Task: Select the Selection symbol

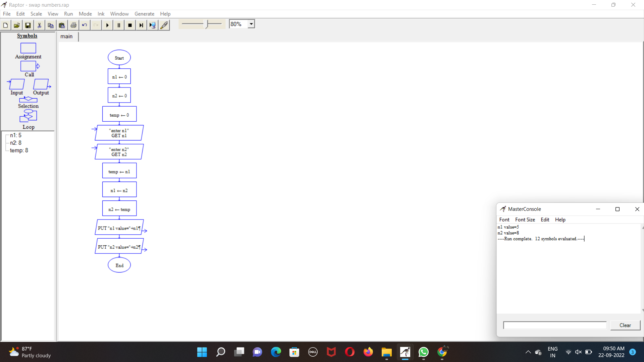Action: point(28,100)
